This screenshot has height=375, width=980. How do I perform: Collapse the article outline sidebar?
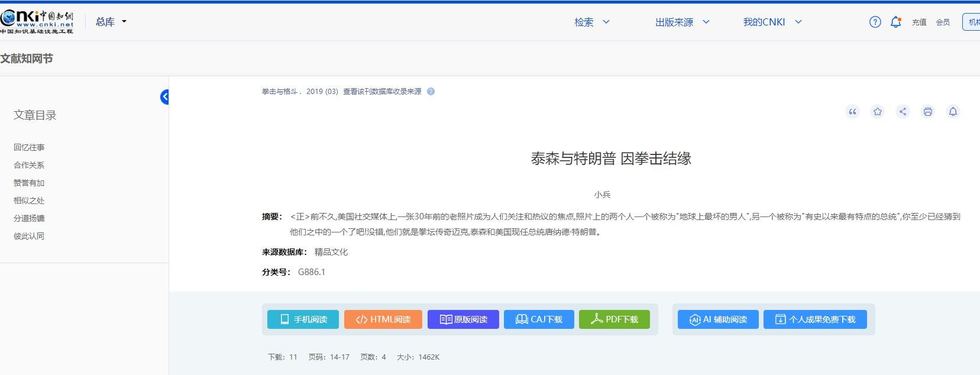164,97
